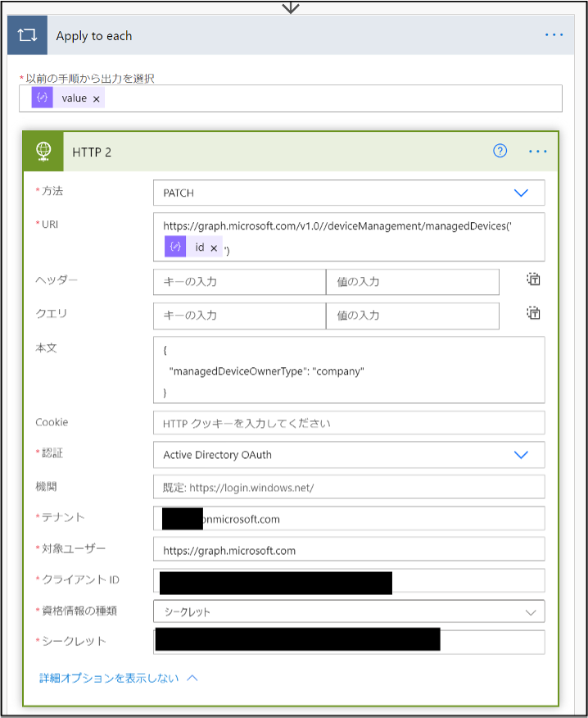Remove the value dynamic content token

point(96,99)
